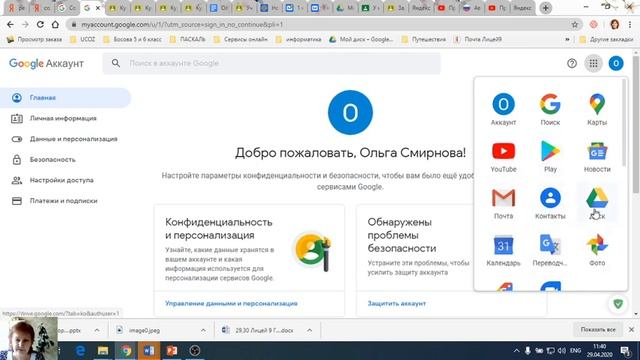Click the search magnifier in account search

116,63
